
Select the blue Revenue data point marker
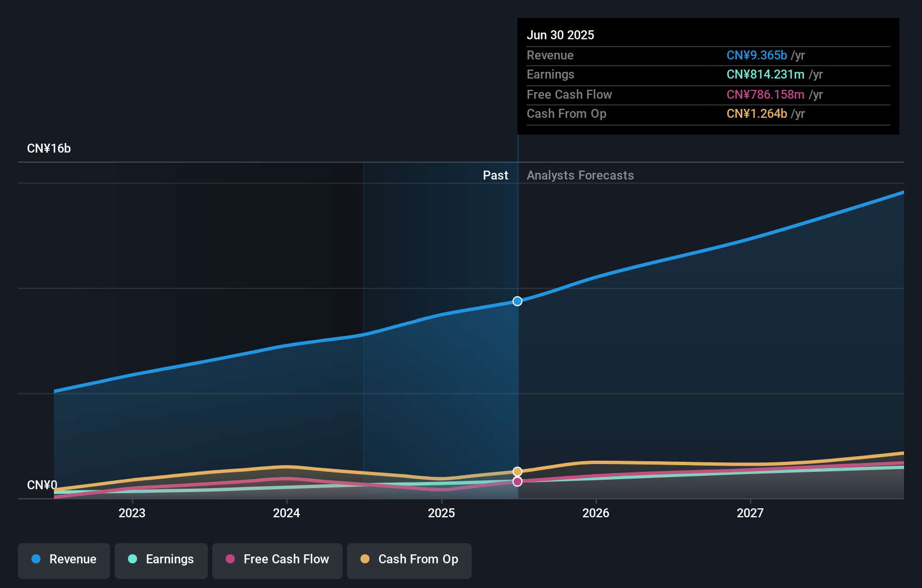coord(517,301)
